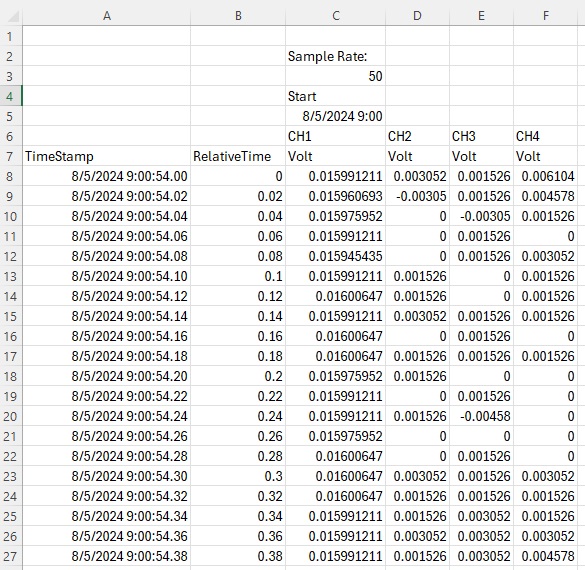Click the Sample Rate label cell
Image resolution: width=585 pixels, height=570 pixels.
(335, 56)
